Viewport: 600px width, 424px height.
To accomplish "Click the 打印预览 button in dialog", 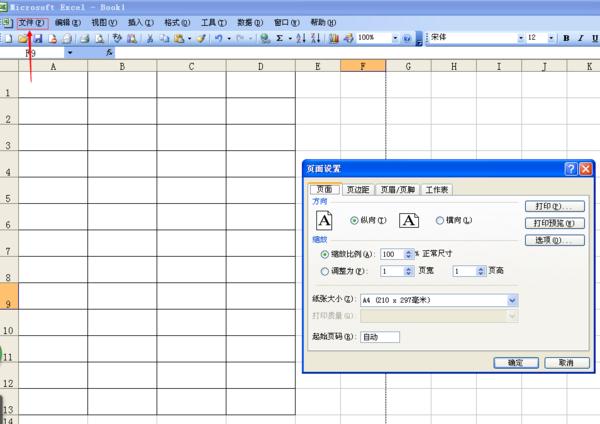I will pos(553,223).
